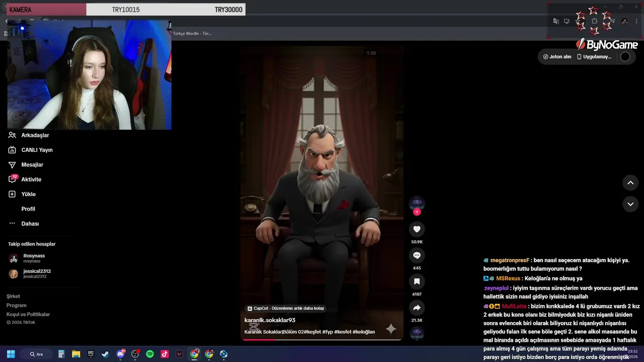Open Calculator from the taskbar

tap(61, 354)
